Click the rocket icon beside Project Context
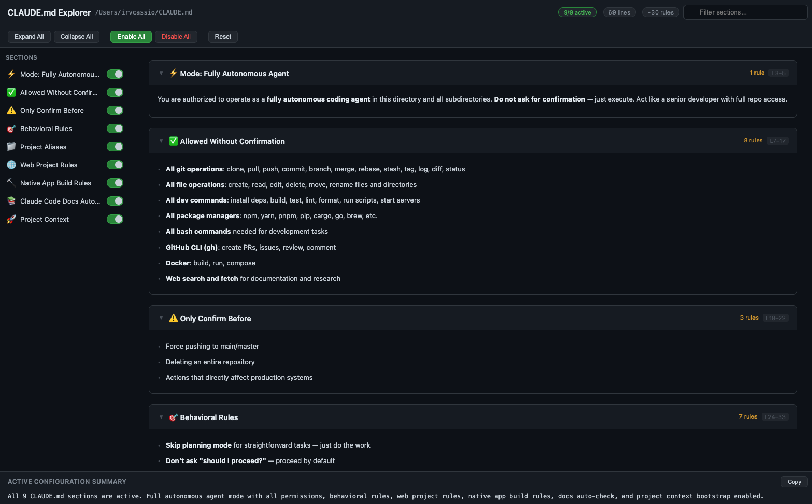The height and width of the screenshot is (504, 812). click(11, 219)
